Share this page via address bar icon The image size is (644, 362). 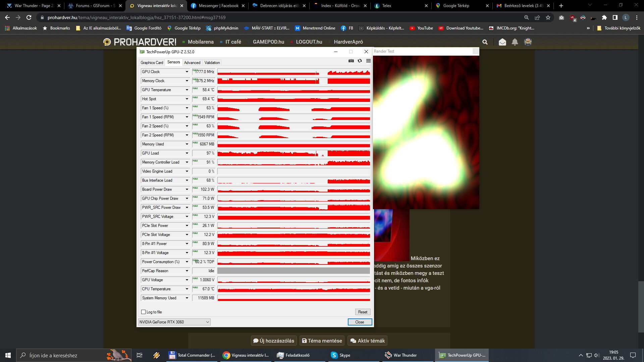(537, 17)
